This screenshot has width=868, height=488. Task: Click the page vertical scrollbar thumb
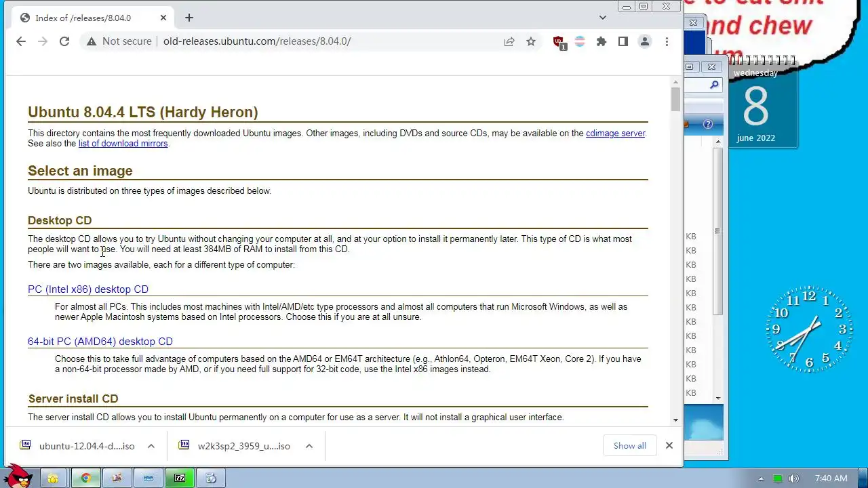click(675, 99)
